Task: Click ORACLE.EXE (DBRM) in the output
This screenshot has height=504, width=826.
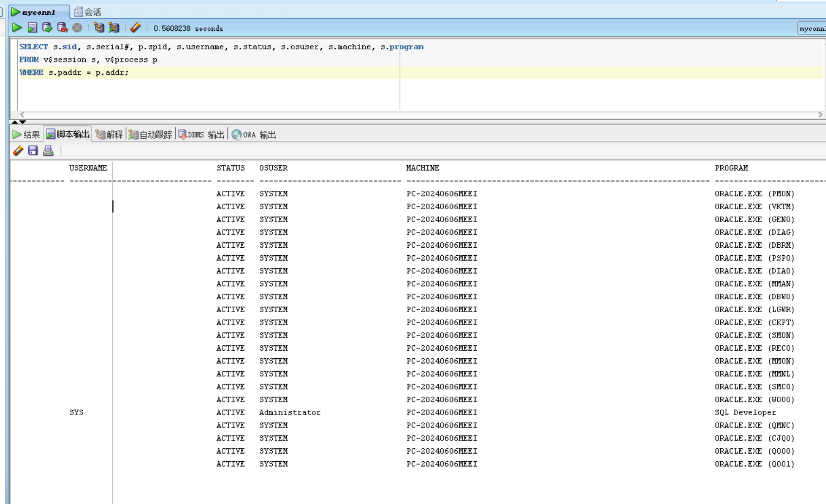Action: [x=754, y=245]
